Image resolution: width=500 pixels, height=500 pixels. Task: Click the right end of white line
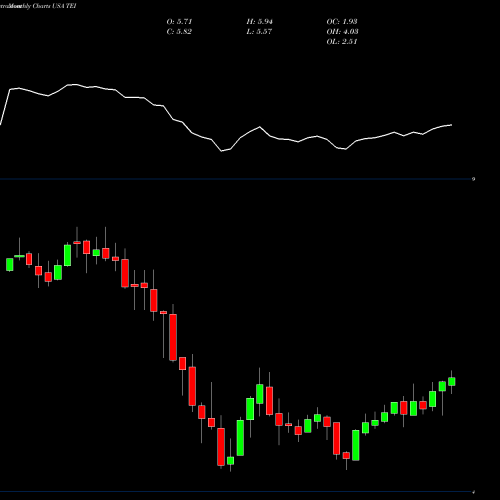452,125
